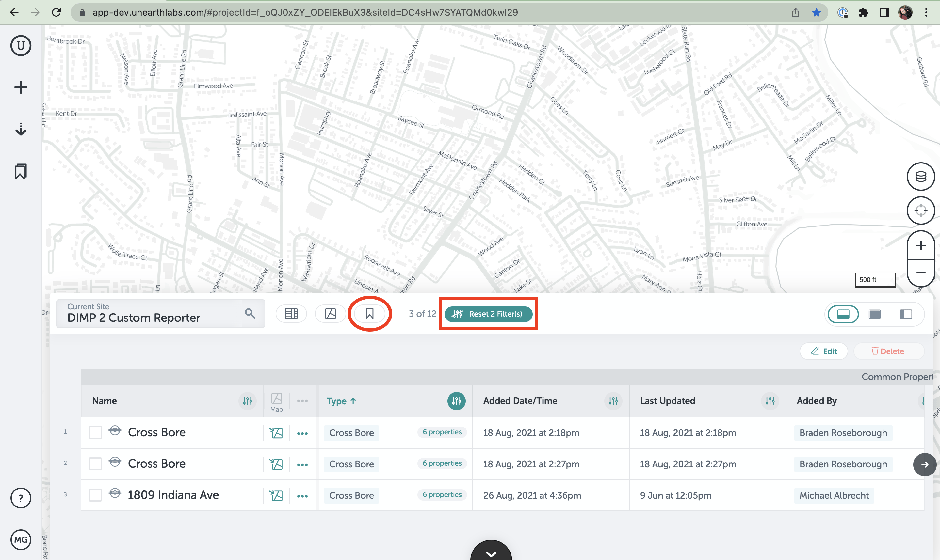Image resolution: width=940 pixels, height=560 pixels.
Task: Show 1809 Indiana Ave on map
Action: pyautogui.click(x=276, y=495)
